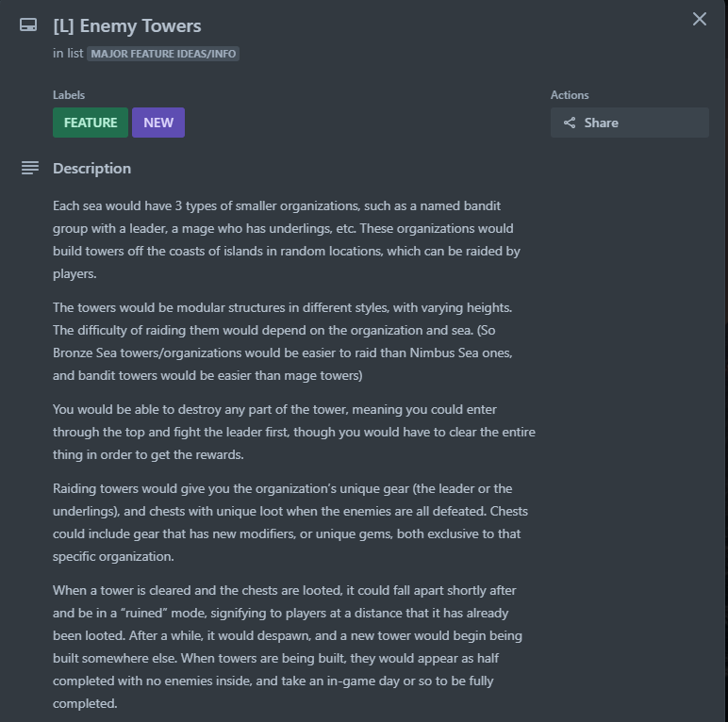Click the paragraph starting "Raiding towers would give"
The image size is (728, 722).
290,522
